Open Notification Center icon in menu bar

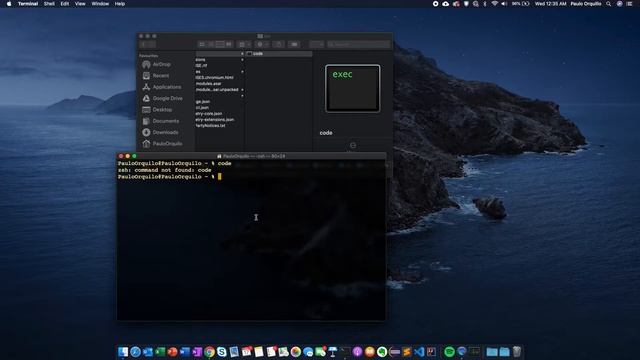629,4
